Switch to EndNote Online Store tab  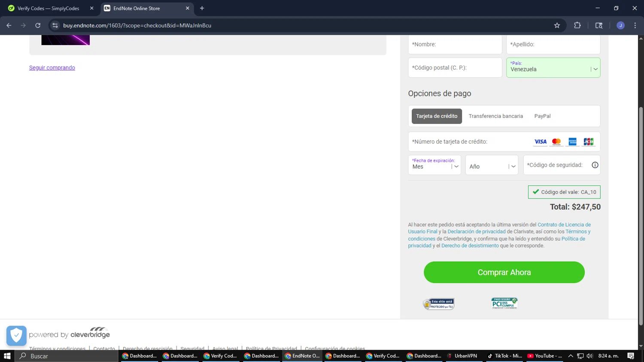click(147, 8)
